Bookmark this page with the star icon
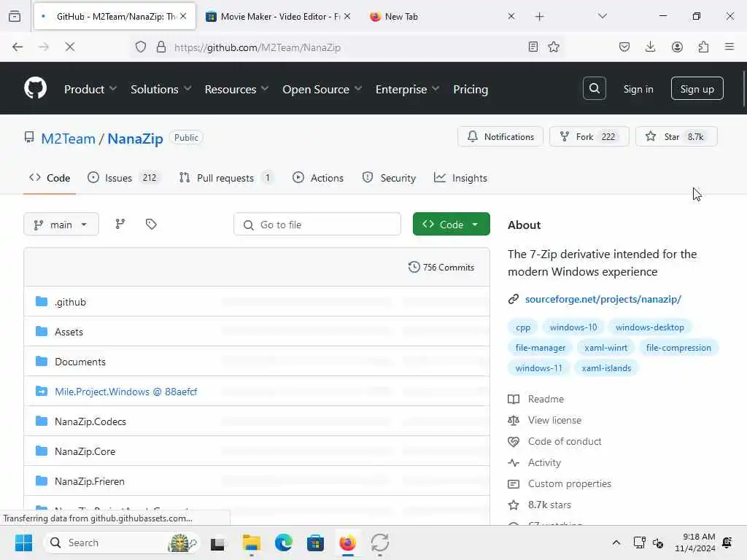The width and height of the screenshot is (747, 560). click(x=554, y=47)
